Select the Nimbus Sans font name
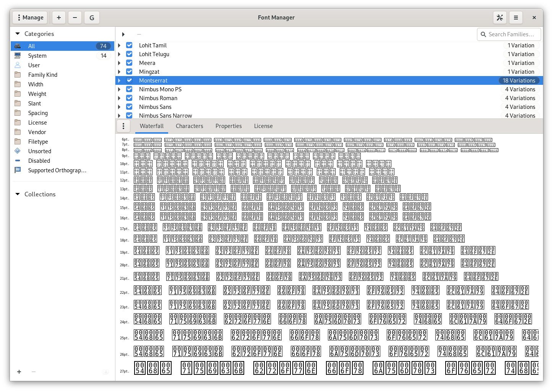 tap(155, 107)
